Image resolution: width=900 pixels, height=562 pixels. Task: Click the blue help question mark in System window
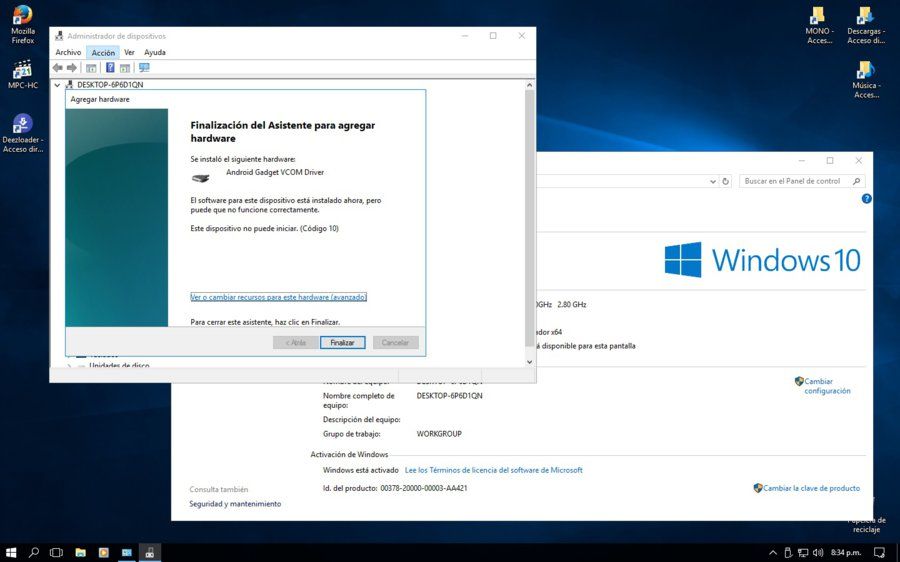coord(866,199)
